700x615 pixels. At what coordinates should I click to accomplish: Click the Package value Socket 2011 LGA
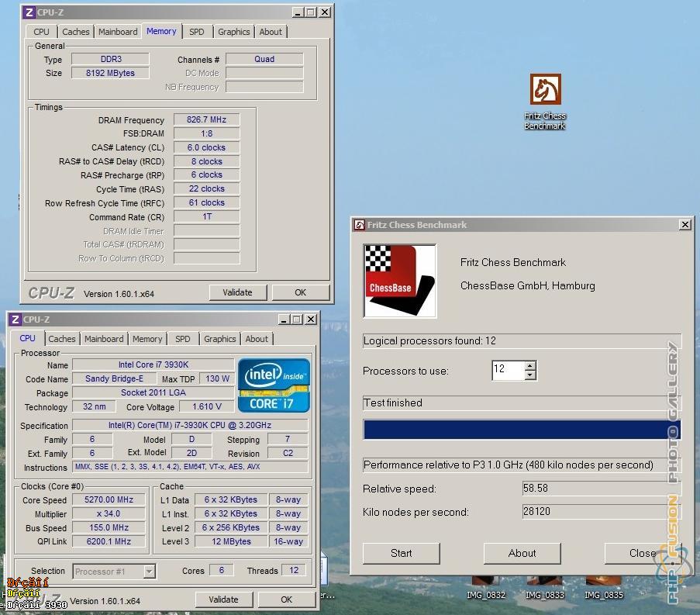(153, 392)
